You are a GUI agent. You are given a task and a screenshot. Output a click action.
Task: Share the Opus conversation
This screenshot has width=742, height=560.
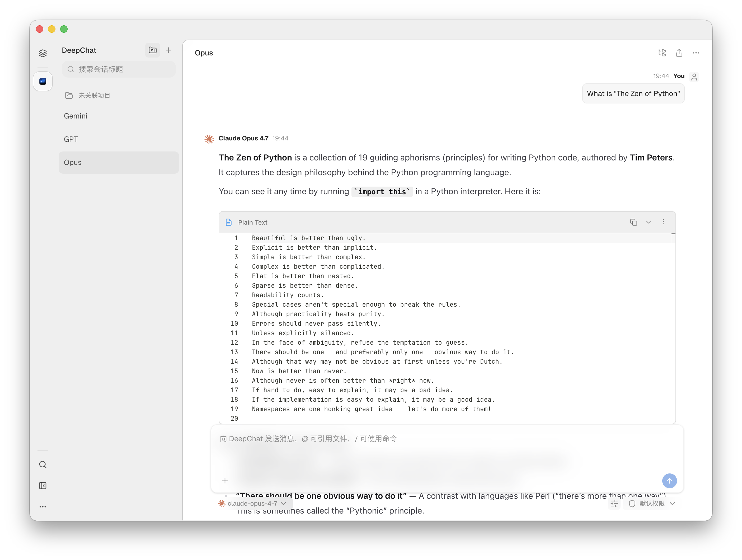(679, 53)
